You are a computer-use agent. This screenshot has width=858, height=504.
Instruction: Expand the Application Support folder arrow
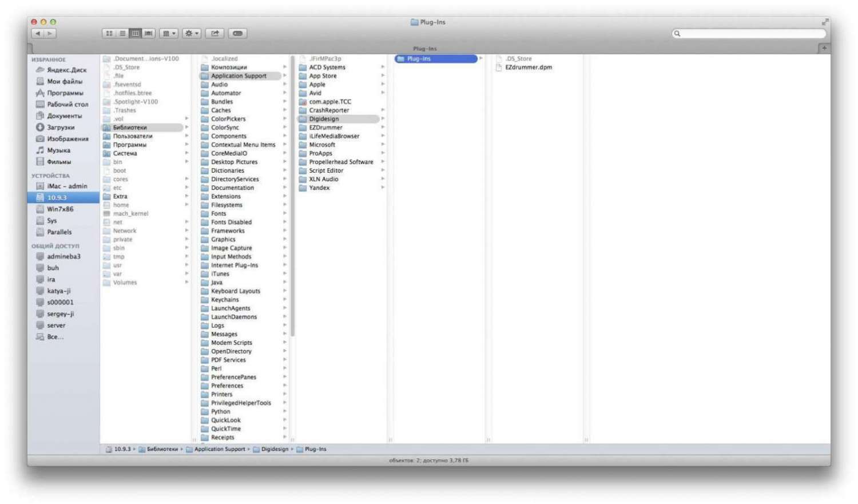pyautogui.click(x=284, y=76)
